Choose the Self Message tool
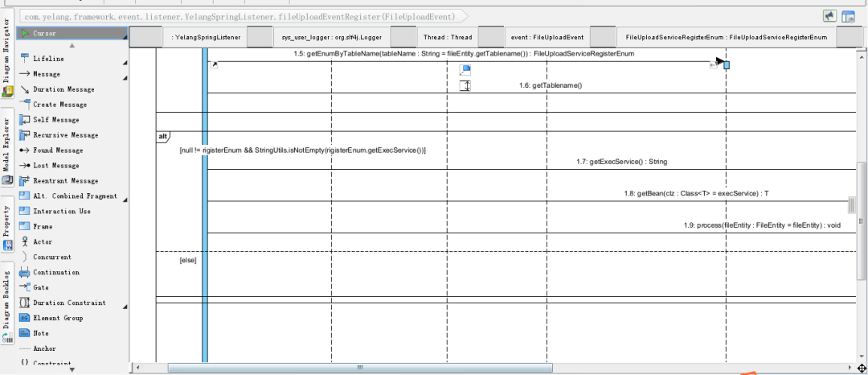Screen dimensions: 868x375 pyautogui.click(x=56, y=120)
